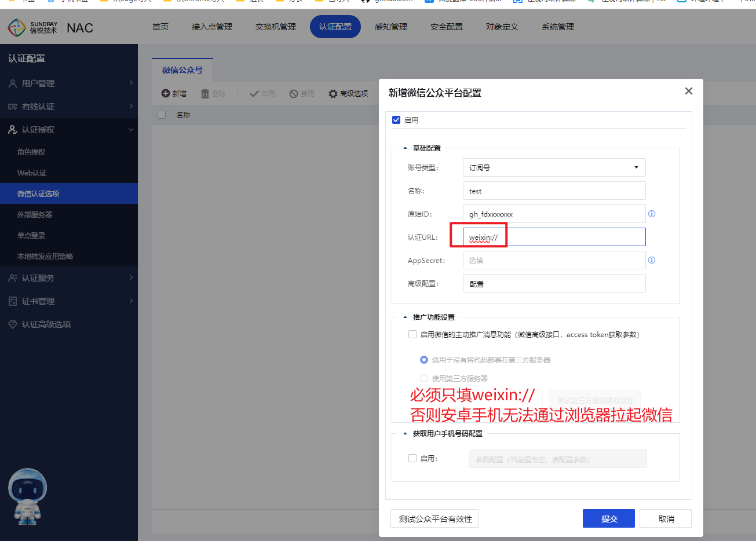The image size is (756, 541).
Task: Click the 认证URL input field
Action: coord(554,237)
